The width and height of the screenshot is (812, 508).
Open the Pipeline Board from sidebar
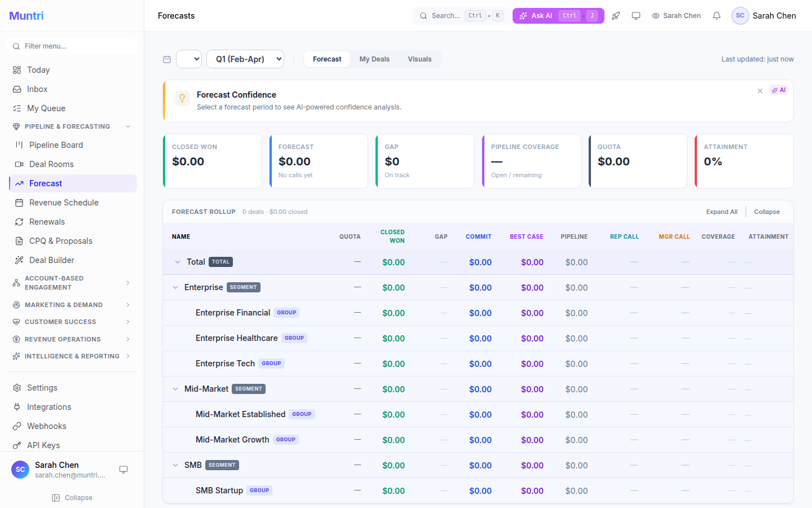point(56,144)
